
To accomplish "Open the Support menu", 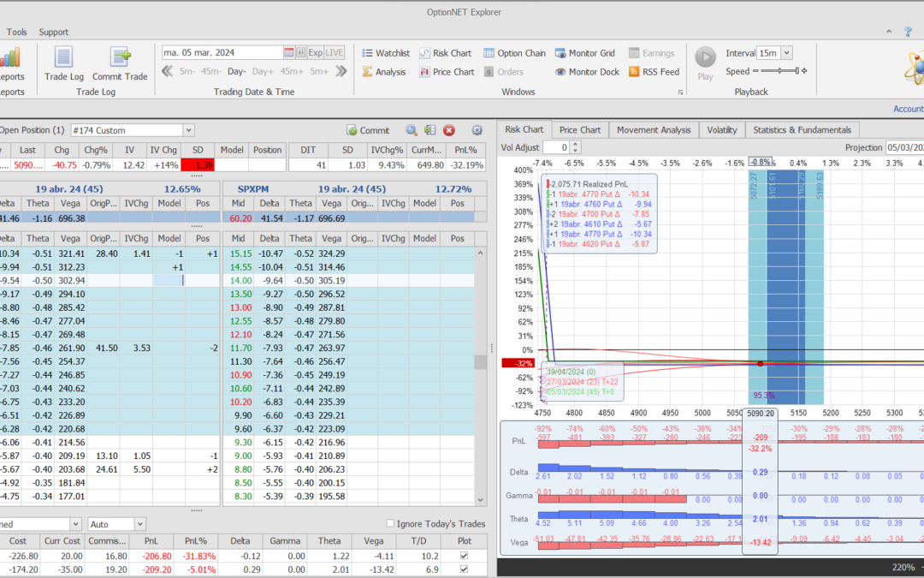I will (54, 33).
